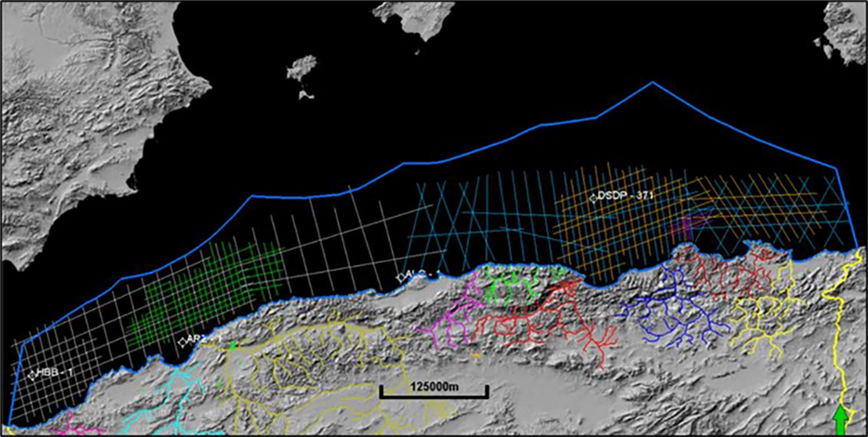The width and height of the screenshot is (868, 437).
Task: Select the ARZ - 1 well diamond marker
Action: pyautogui.click(x=181, y=343)
